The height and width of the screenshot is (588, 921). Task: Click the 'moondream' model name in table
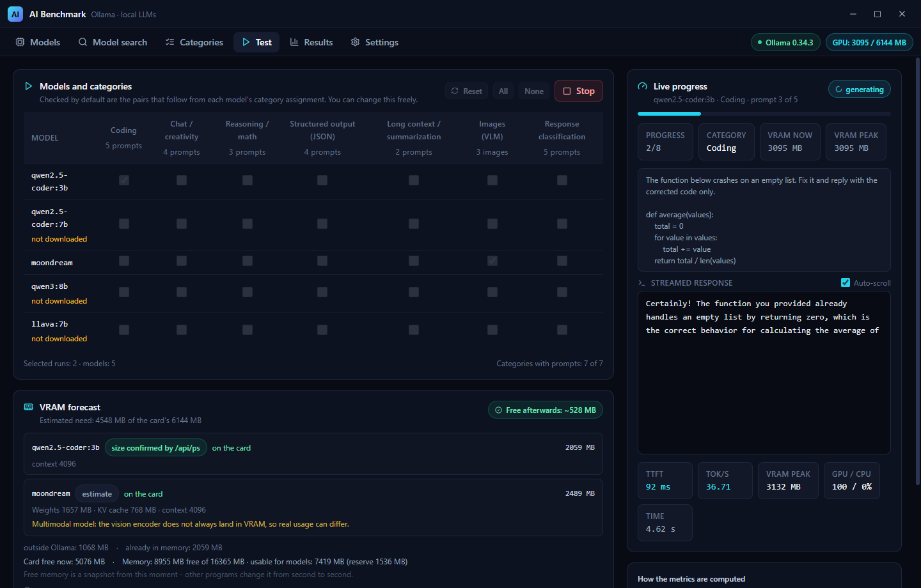[x=52, y=263]
